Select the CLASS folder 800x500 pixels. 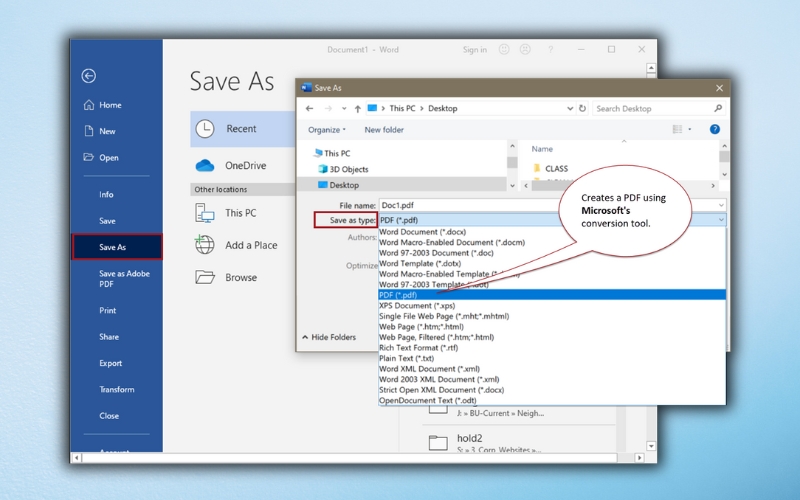[x=551, y=168]
